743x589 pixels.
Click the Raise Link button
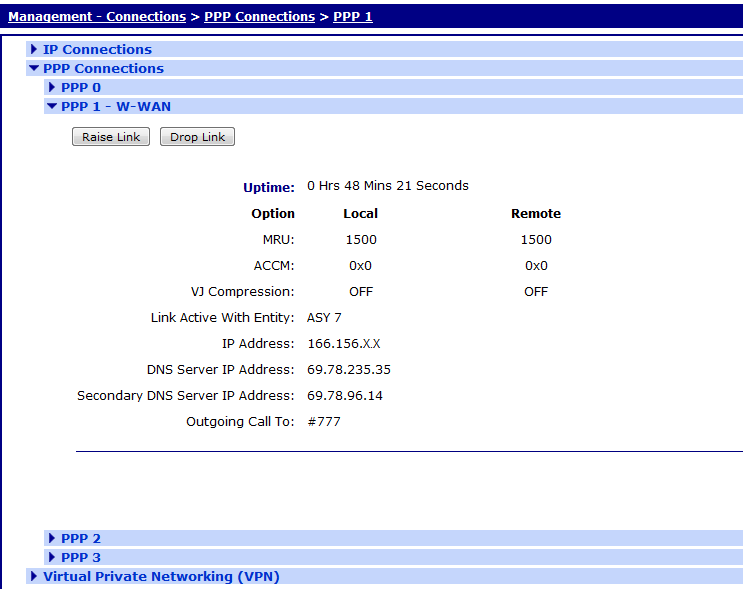click(x=111, y=137)
